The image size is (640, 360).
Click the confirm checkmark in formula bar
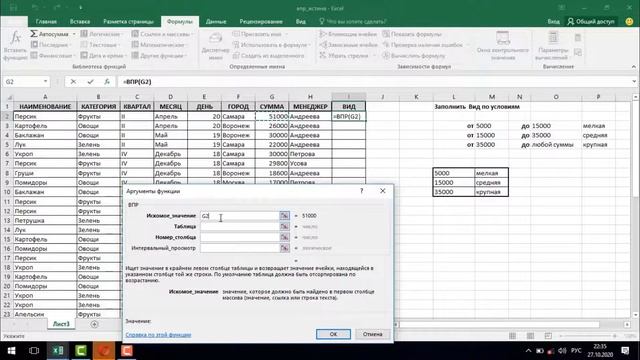coord(90,82)
